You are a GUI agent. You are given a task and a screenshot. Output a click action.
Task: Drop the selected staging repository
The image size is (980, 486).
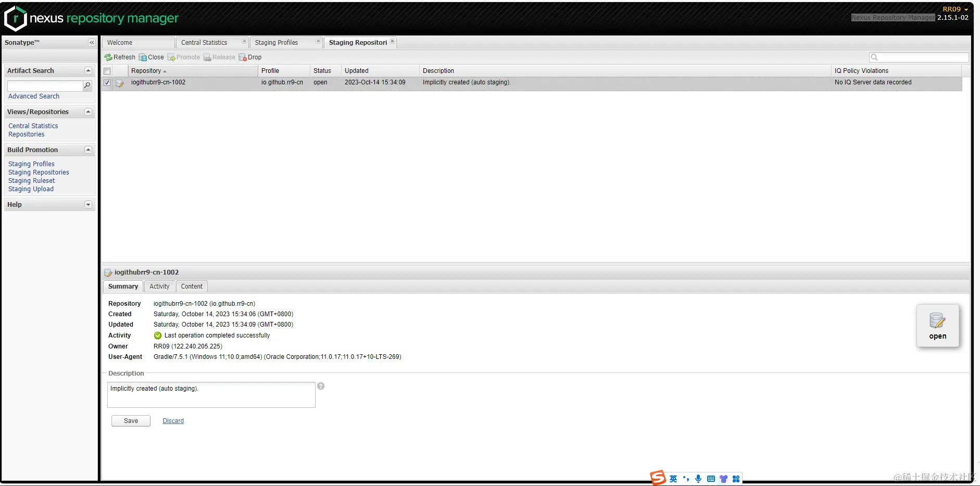pos(250,57)
